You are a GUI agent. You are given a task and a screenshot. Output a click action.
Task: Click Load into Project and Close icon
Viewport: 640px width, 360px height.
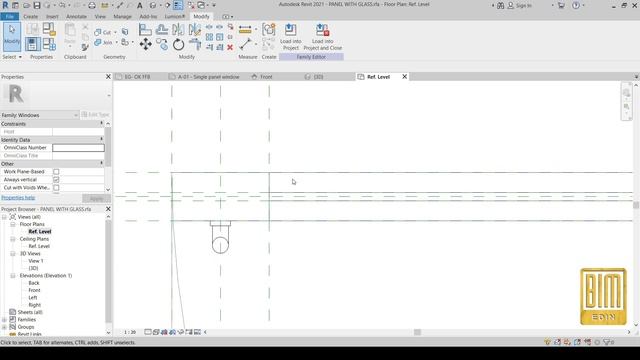[x=322, y=37]
